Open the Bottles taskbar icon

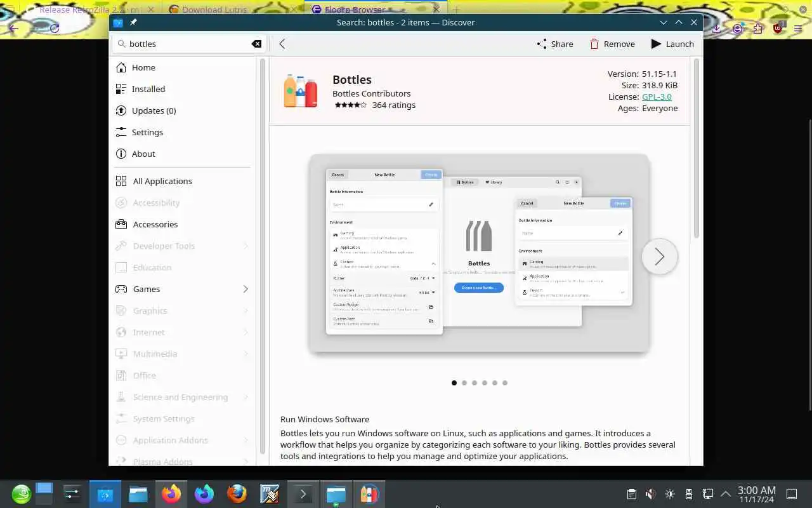pyautogui.click(x=369, y=493)
